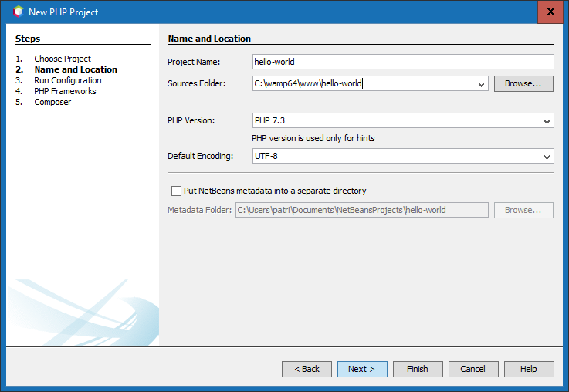Click the Project Name input field
This screenshot has height=392, width=569.
403,62
